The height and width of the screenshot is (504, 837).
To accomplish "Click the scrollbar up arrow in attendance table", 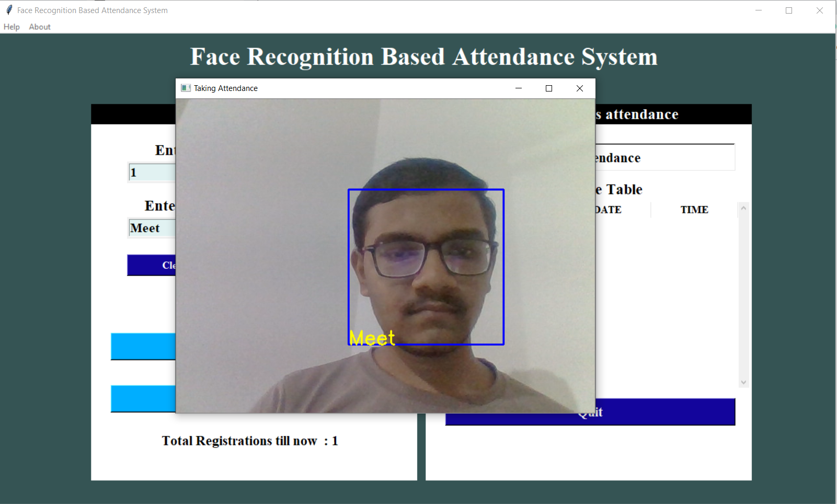I will [743, 207].
